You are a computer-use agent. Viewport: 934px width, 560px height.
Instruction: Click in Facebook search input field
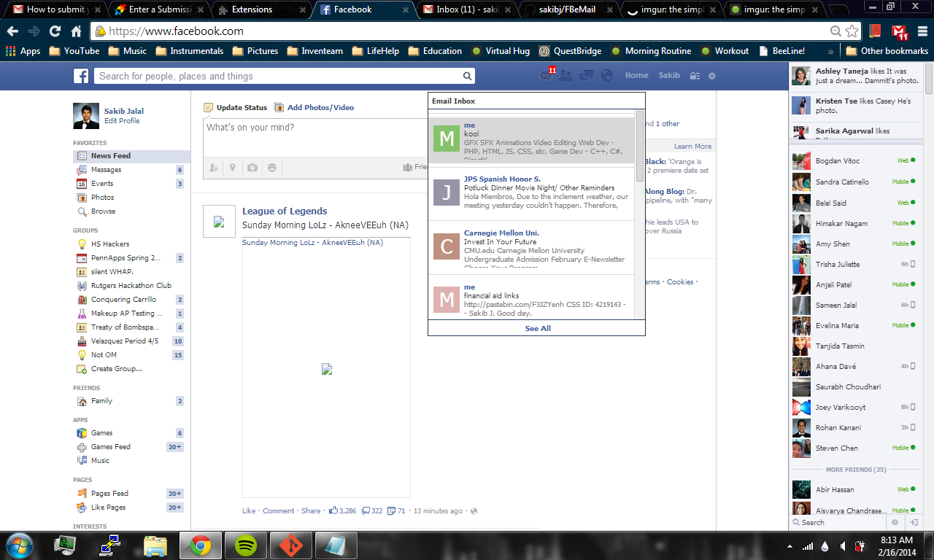click(x=277, y=76)
